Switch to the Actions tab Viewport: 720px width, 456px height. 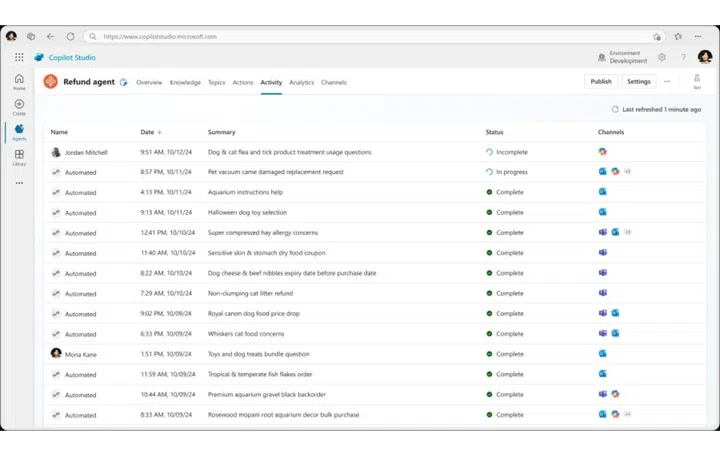[242, 83]
